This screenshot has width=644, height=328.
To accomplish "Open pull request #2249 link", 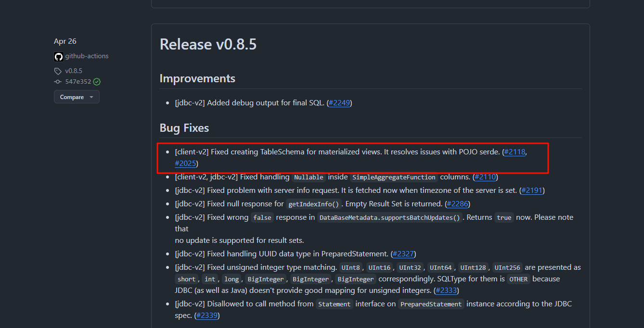I will (339, 103).
